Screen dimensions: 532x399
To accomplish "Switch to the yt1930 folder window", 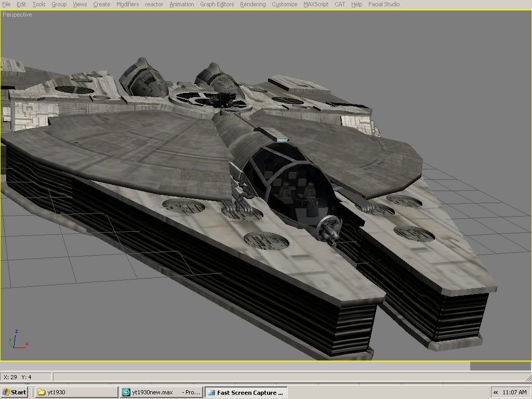I will click(76, 392).
